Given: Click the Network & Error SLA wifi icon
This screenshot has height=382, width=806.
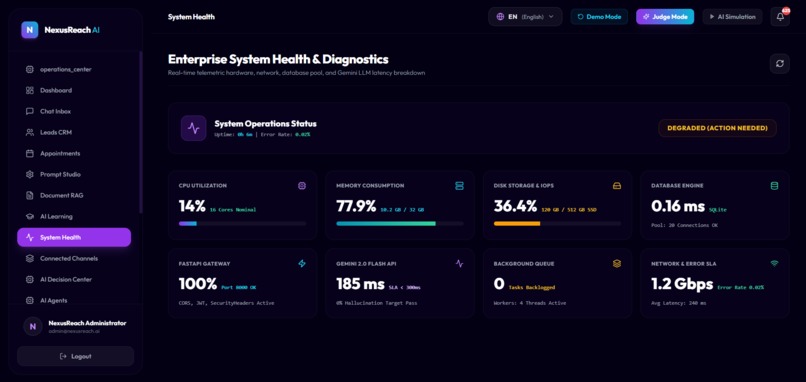Looking at the screenshot, I should pyautogui.click(x=774, y=264).
